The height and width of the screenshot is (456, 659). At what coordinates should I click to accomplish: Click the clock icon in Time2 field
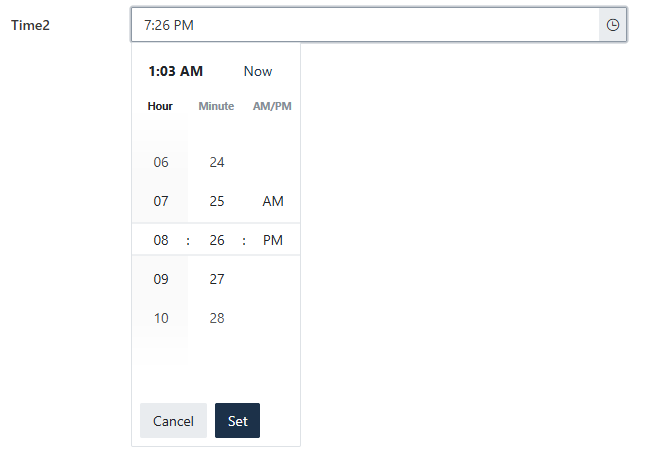click(x=612, y=25)
